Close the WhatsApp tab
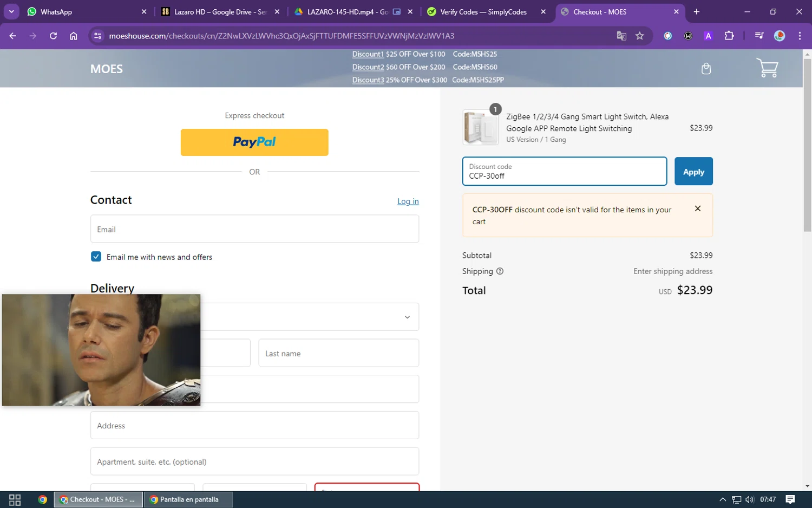 144,11
